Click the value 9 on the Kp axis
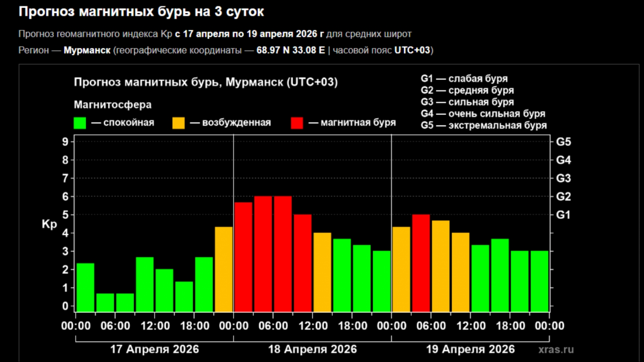 [65, 142]
